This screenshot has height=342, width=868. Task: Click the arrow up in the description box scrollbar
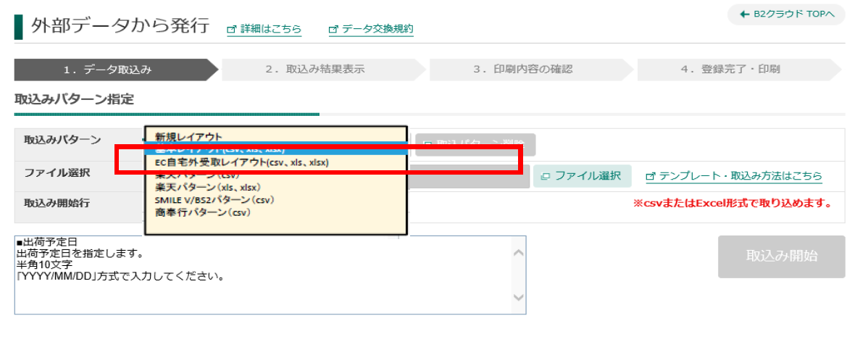click(519, 252)
